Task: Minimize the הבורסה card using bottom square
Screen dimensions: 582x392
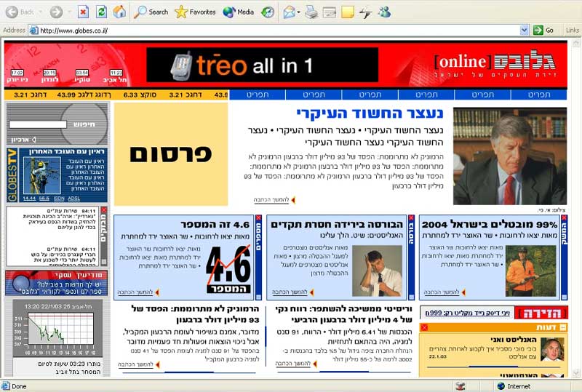Action: 411,297
